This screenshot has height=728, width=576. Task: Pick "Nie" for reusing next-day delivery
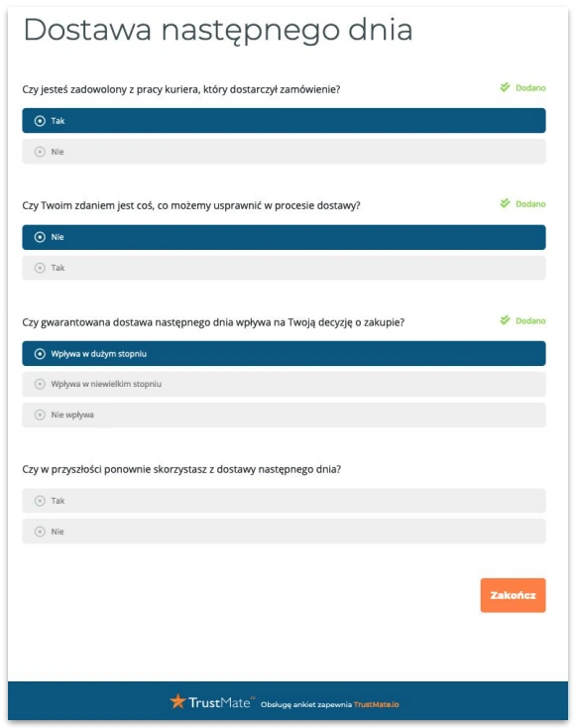284,532
